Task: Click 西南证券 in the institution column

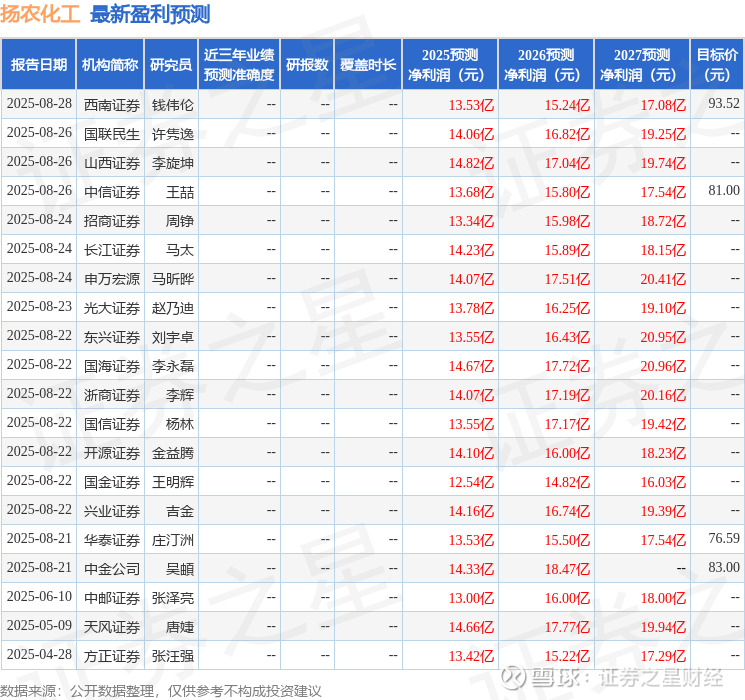Action: click(112, 105)
